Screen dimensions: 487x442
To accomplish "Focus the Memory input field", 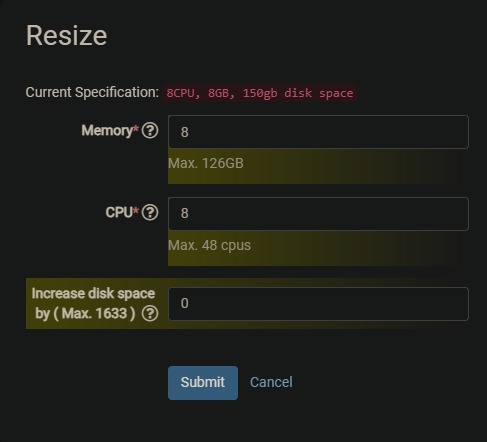I will pyautogui.click(x=318, y=132).
